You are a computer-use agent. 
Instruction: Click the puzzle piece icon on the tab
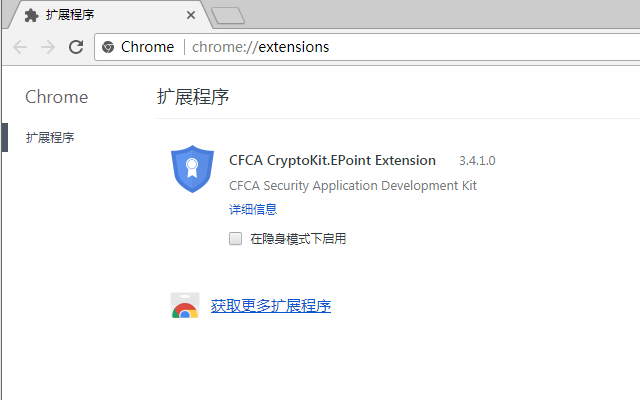[x=32, y=16]
